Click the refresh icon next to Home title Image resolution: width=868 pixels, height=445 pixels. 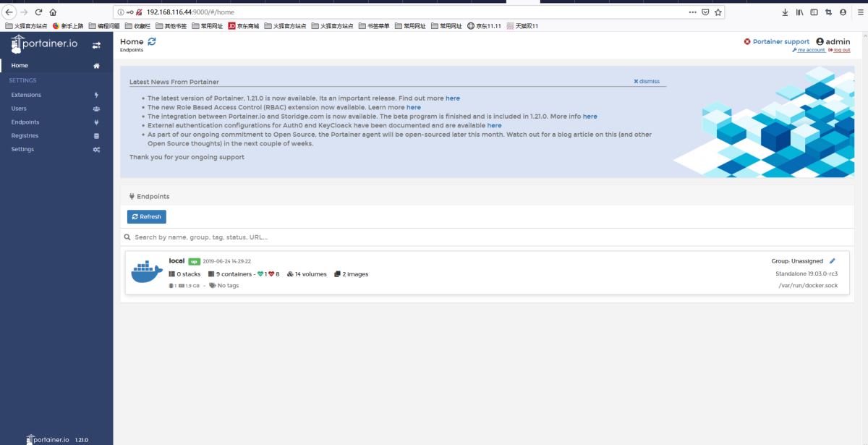tap(152, 42)
